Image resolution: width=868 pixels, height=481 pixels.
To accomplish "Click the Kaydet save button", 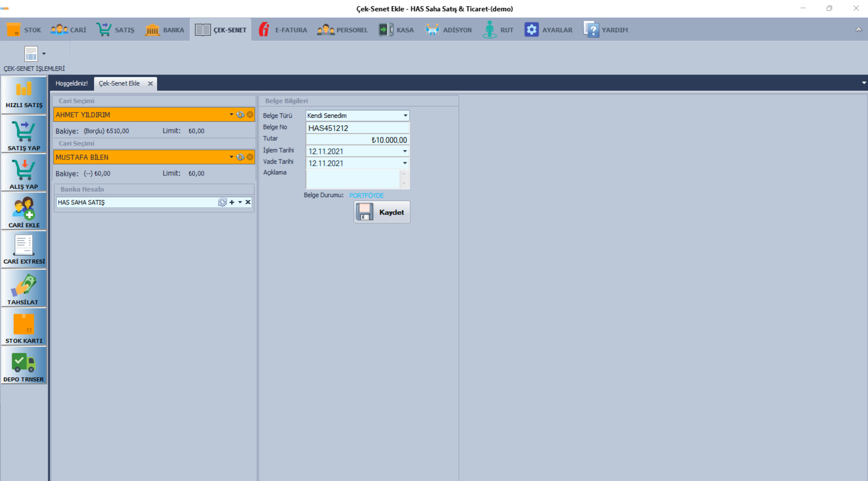I will 382,212.
